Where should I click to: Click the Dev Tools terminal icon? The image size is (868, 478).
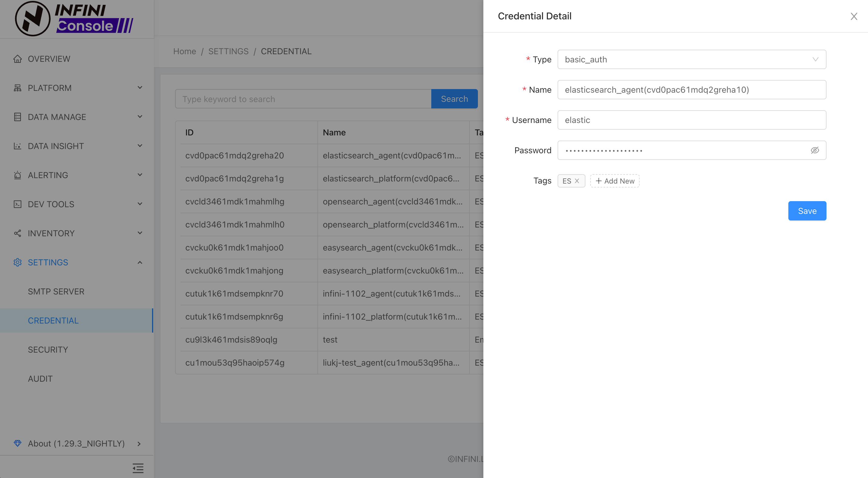18,204
